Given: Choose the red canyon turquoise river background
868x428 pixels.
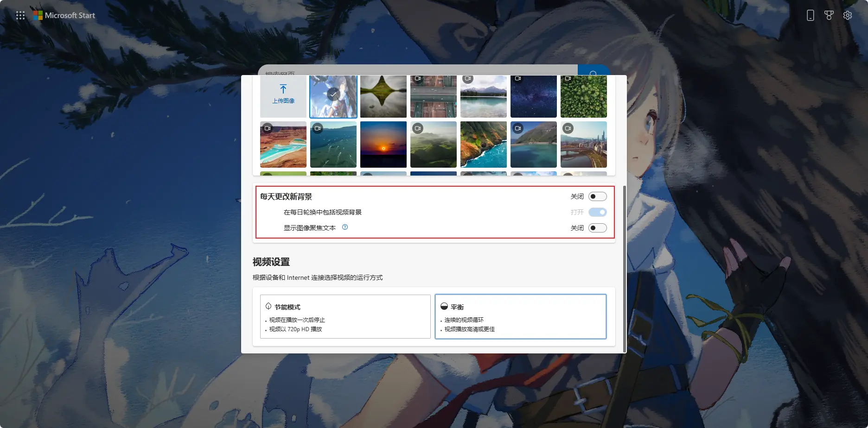Looking at the screenshot, I should [x=283, y=145].
